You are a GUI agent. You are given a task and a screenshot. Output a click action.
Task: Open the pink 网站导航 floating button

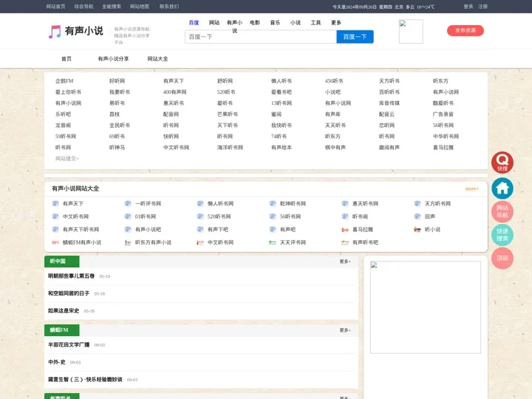502,211
